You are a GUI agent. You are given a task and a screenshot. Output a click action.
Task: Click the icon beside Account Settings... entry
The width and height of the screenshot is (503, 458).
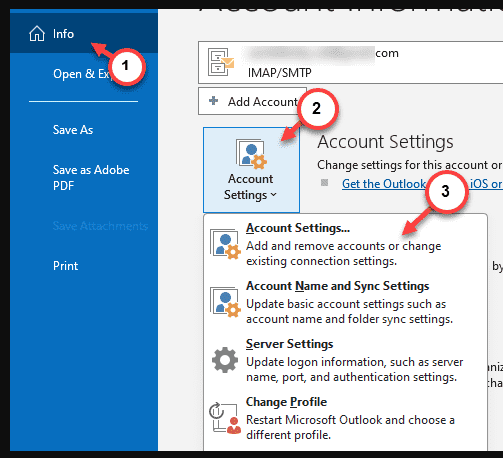(x=225, y=244)
